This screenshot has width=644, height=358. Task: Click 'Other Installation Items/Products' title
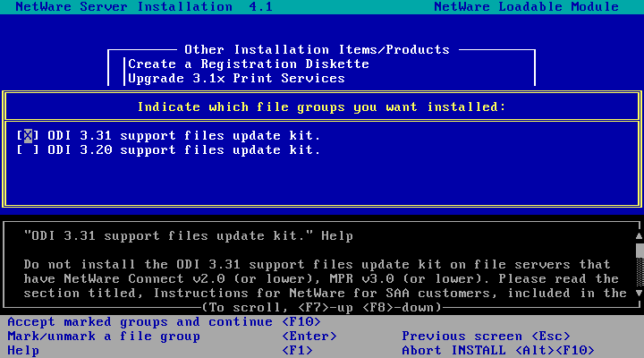click(x=317, y=50)
